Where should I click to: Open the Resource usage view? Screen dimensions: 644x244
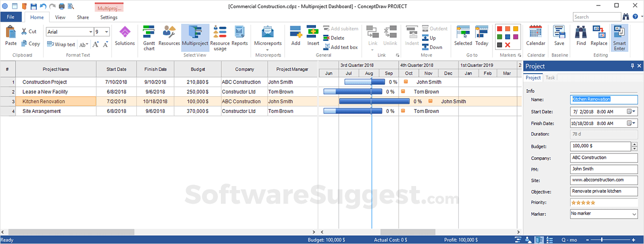[x=220, y=38]
